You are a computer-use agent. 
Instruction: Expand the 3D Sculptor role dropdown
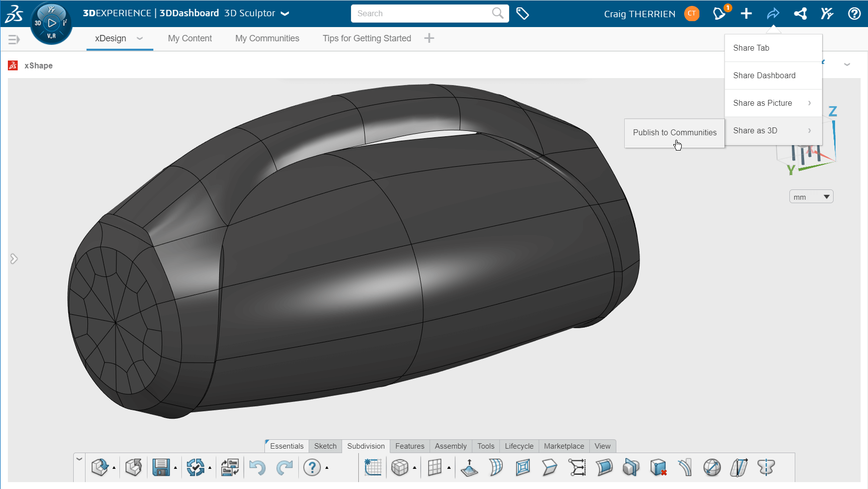click(285, 14)
